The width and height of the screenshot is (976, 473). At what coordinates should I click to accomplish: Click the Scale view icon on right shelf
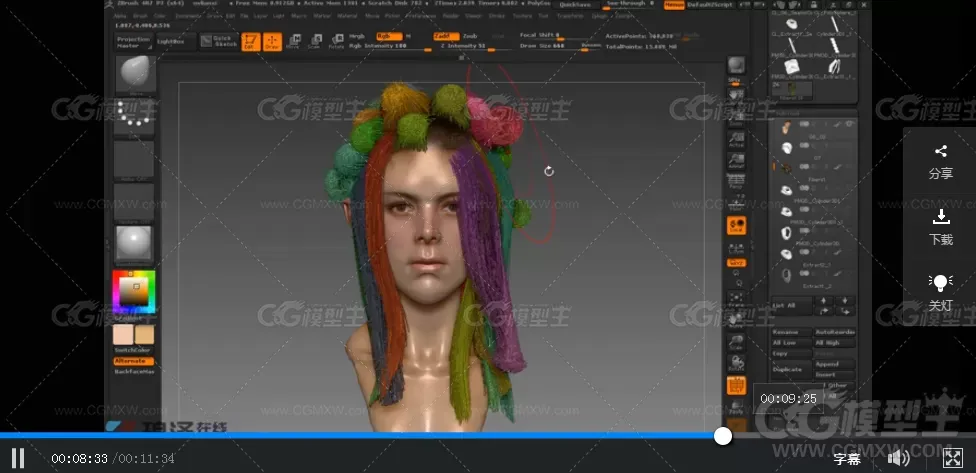click(736, 342)
